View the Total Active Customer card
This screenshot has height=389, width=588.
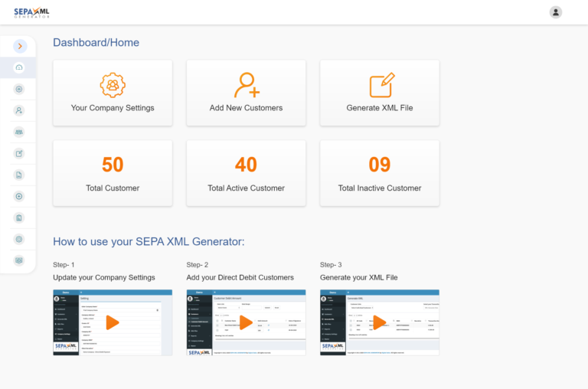click(246, 173)
